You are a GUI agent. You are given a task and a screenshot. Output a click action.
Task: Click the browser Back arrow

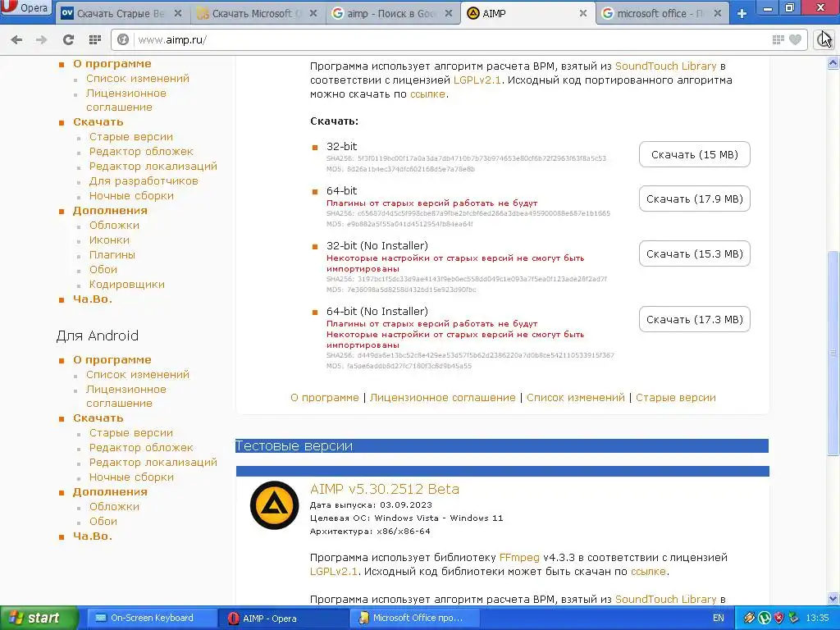[16, 39]
